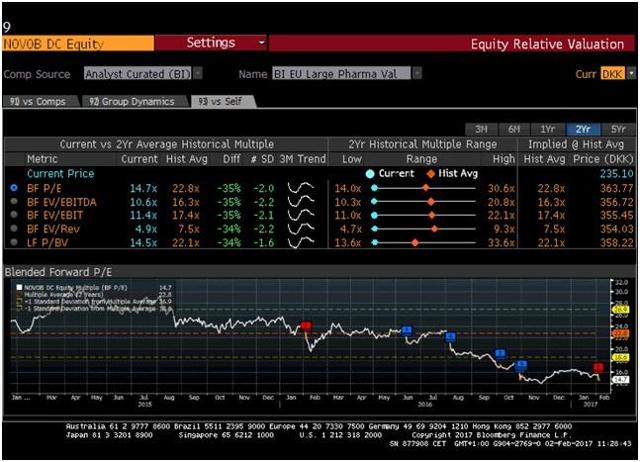This screenshot has height=462, width=640.
Task: Switch to the Group Dynamics tab
Action: tap(134, 101)
